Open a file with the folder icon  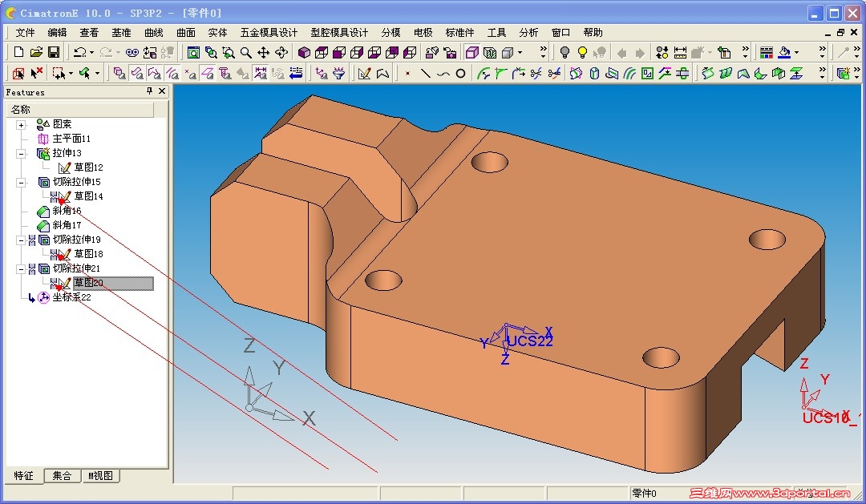tap(36, 52)
